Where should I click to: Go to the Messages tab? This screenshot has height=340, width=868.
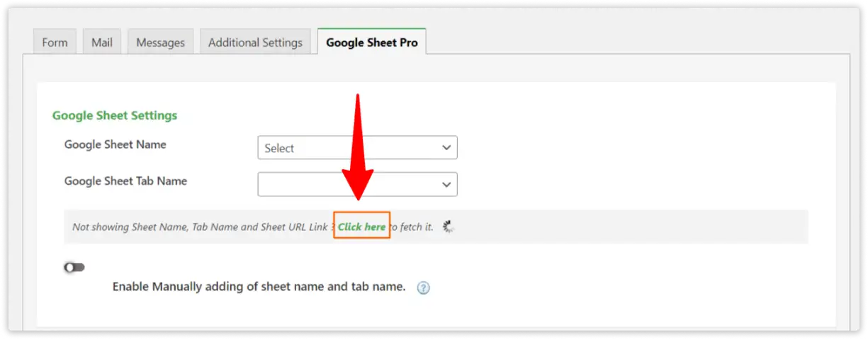click(x=160, y=42)
